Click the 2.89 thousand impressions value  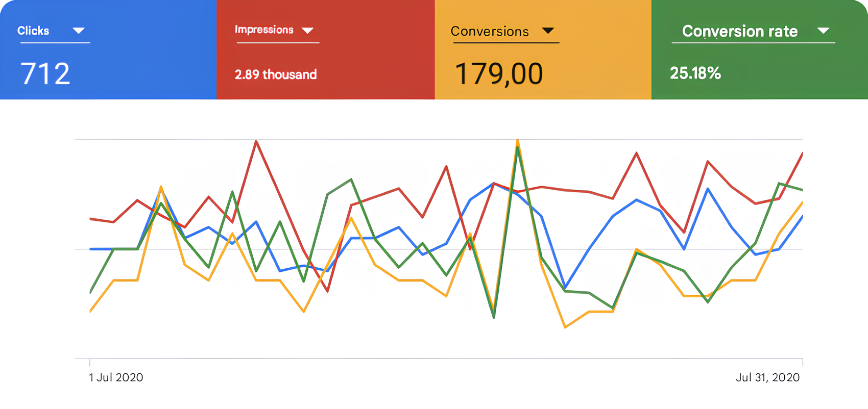tap(276, 74)
